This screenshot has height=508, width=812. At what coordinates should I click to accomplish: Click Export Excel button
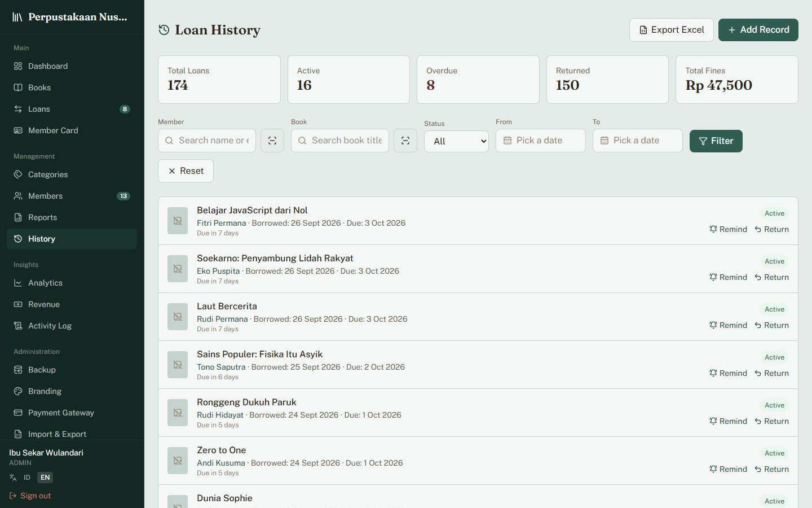click(x=672, y=30)
